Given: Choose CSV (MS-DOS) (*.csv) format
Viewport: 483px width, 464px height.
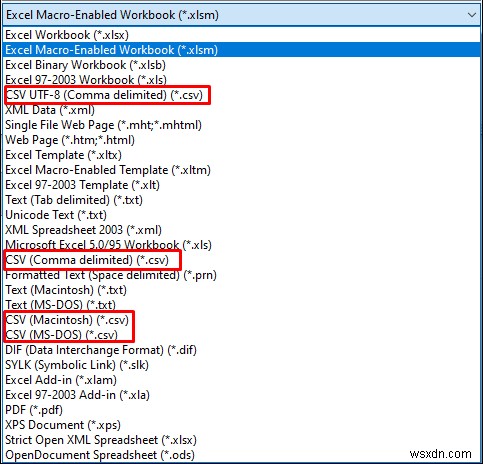Looking at the screenshot, I should pos(241,335).
